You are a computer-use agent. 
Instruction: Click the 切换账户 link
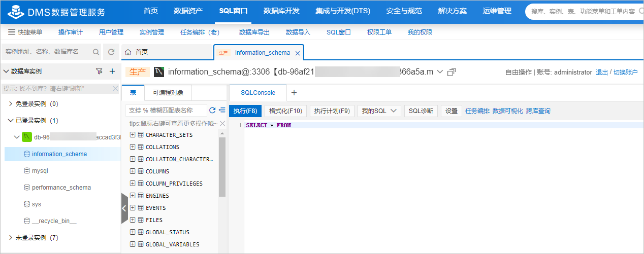pos(625,72)
